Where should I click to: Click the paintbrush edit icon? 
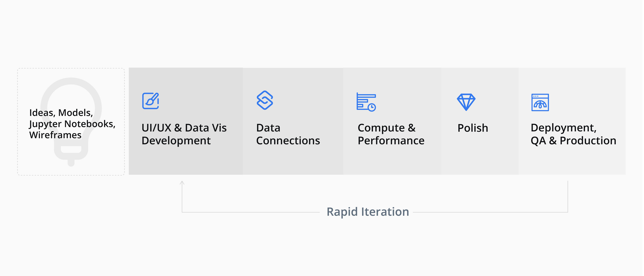click(x=151, y=101)
